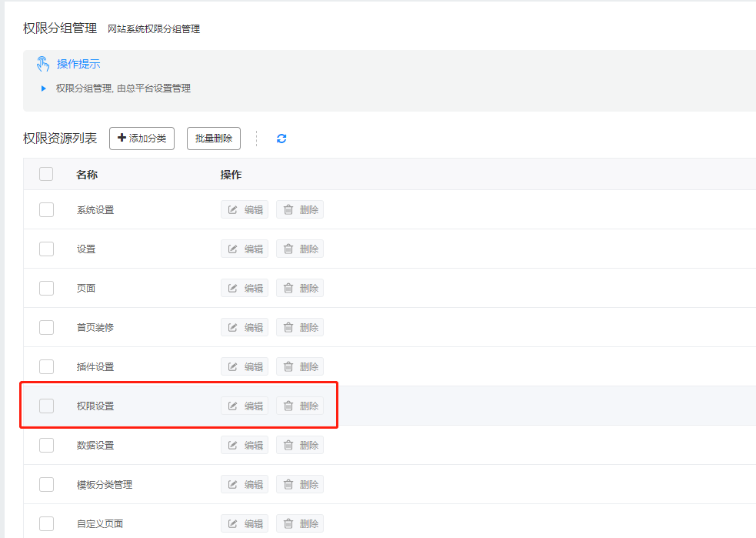Collapse the blue triangle tip expander

point(44,89)
